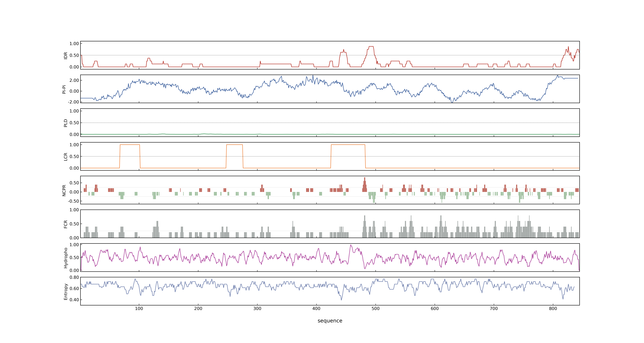Select the x-axis tick label "600"

[435, 309]
